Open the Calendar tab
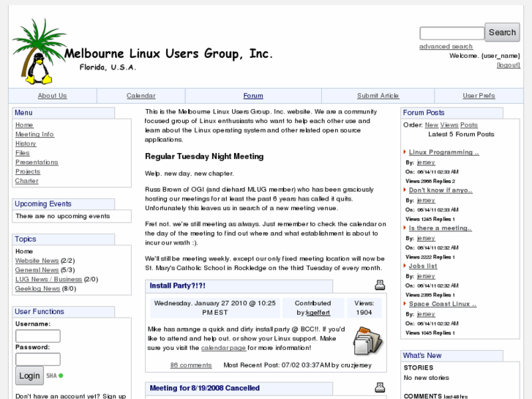 141,96
